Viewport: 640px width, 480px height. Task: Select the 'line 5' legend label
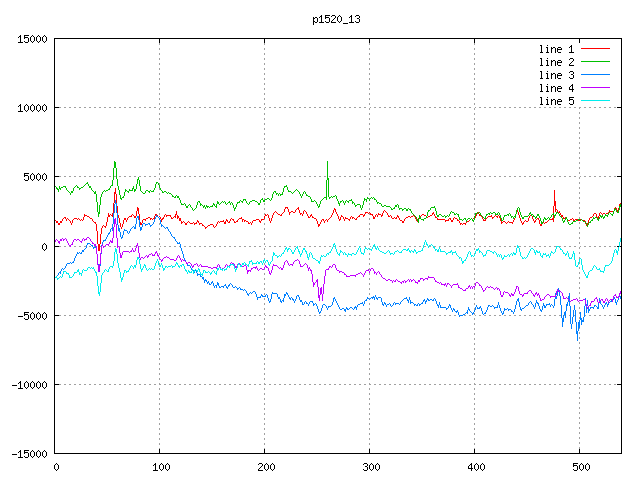[557, 101]
